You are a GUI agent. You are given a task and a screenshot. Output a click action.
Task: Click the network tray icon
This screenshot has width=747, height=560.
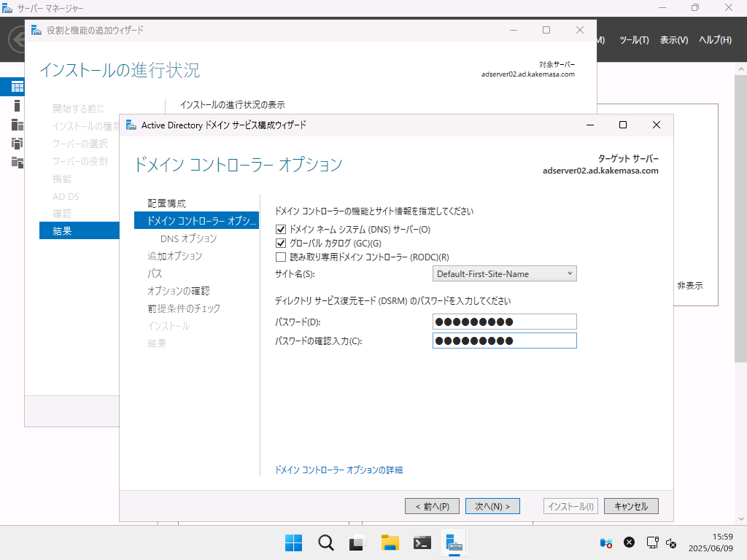click(x=652, y=542)
